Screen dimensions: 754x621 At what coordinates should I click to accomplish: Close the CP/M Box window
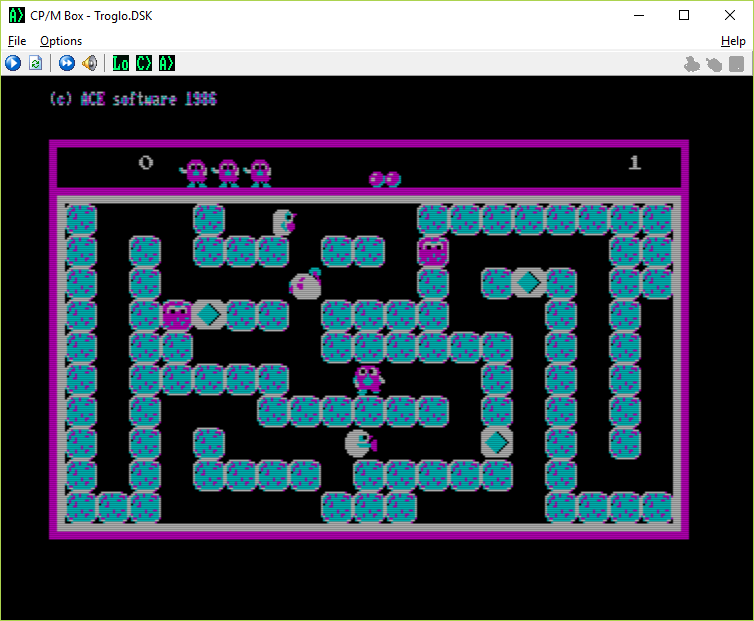pyautogui.click(x=729, y=15)
